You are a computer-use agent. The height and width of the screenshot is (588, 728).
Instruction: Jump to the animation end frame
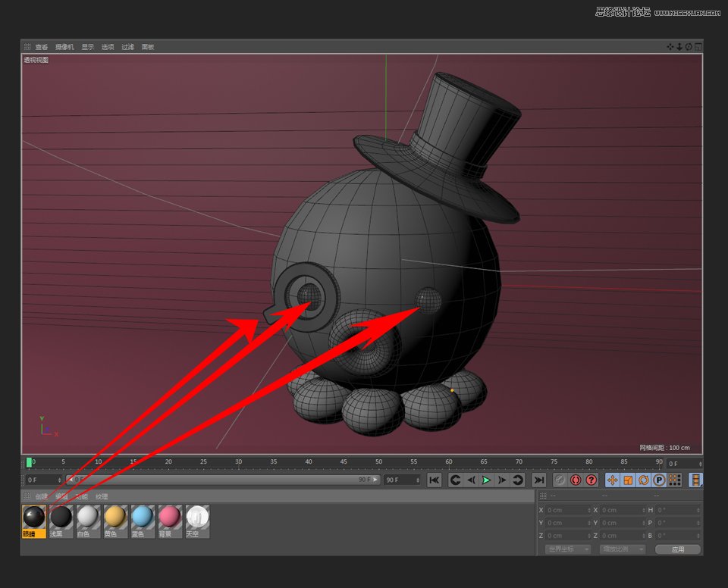(538, 480)
